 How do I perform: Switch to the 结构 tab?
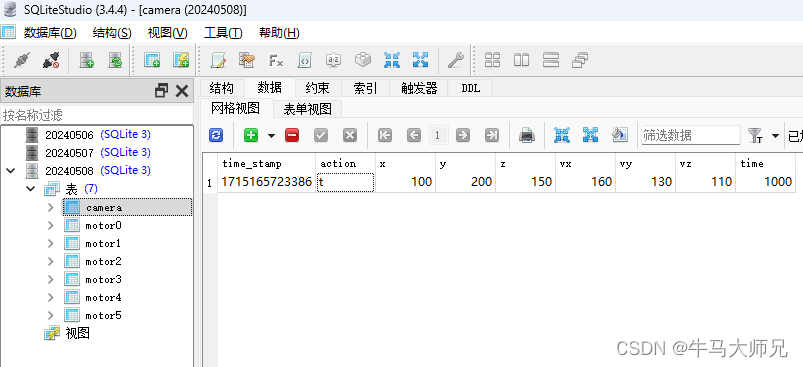[x=221, y=88]
